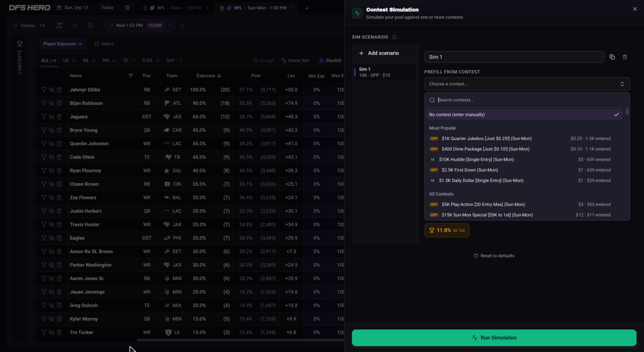The width and height of the screenshot is (644, 352).
Task: Expand the Games 14 dropdown
Action: click(x=30, y=26)
